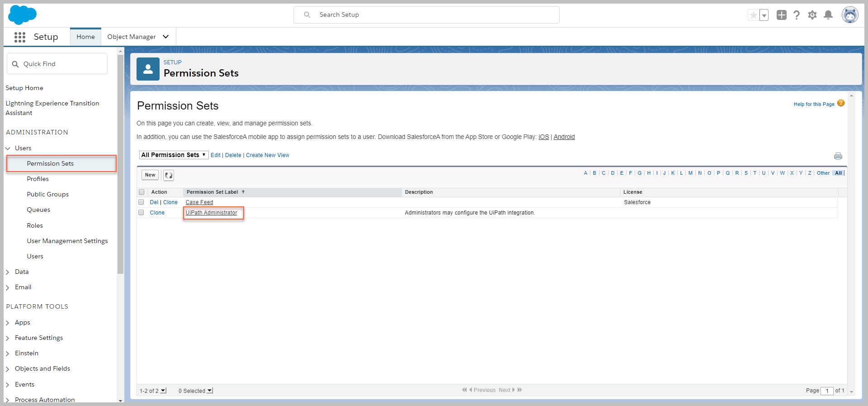The image size is (868, 406).
Task: Open the App Launcher grid icon
Action: pos(19,37)
